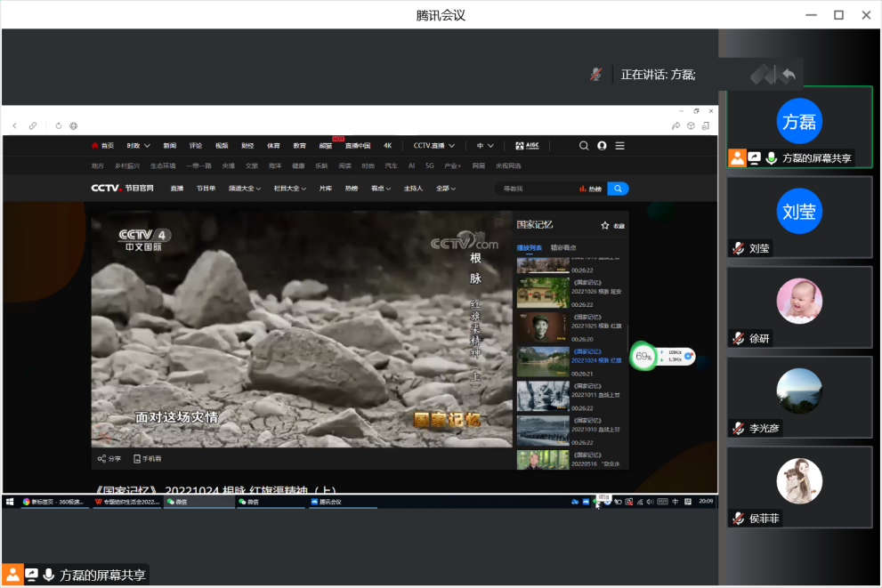Toggle 刘莹's muted microphone icon
882x588 pixels.
[x=739, y=248]
